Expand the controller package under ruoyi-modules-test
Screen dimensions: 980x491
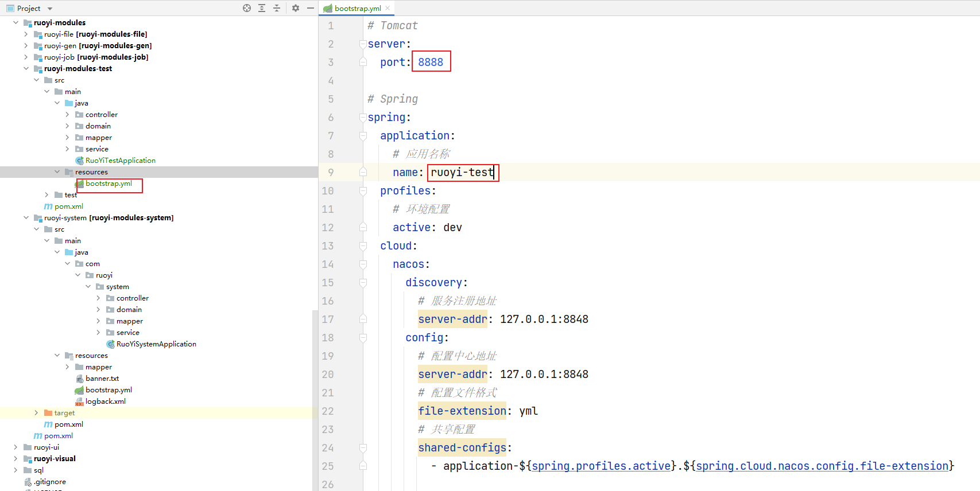(67, 114)
